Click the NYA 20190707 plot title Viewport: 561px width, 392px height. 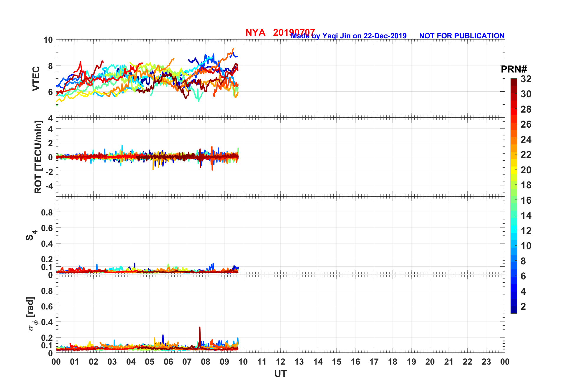[x=280, y=32]
